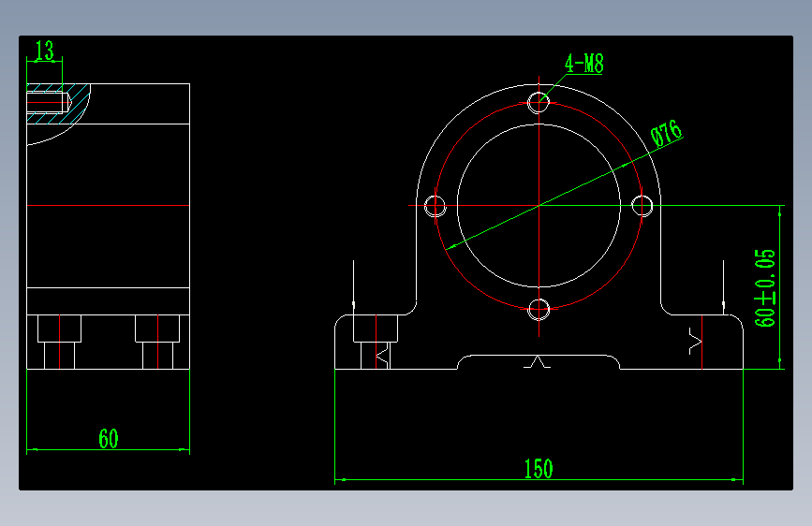The width and height of the screenshot is (812, 526).
Task: Select the 13 dimension text
Action: pyautogui.click(x=45, y=51)
